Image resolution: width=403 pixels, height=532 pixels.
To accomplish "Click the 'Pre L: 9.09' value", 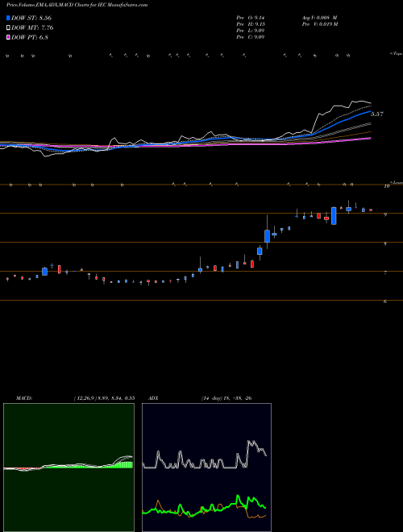I will click(251, 31).
